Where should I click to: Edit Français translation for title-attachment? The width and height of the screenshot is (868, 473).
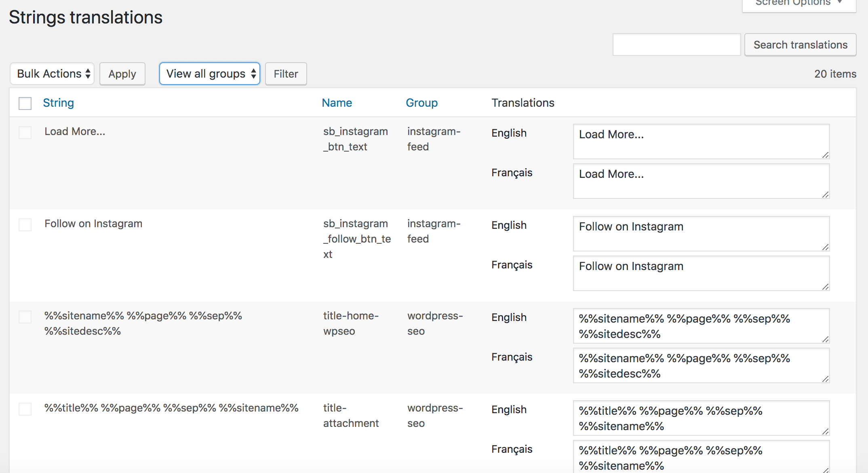pos(701,457)
